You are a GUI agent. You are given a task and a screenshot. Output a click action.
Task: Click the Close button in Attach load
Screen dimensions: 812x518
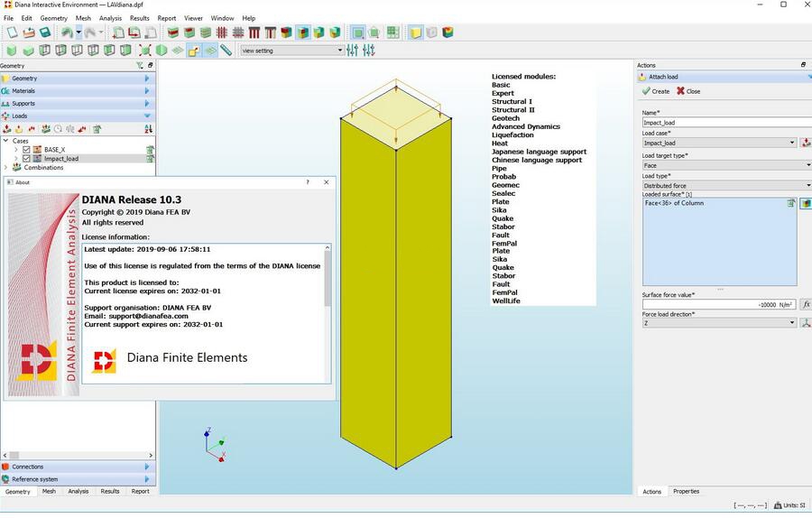pos(688,91)
